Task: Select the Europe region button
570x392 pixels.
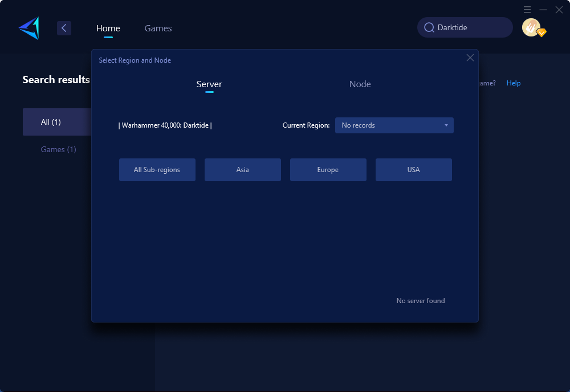Action: tap(328, 170)
